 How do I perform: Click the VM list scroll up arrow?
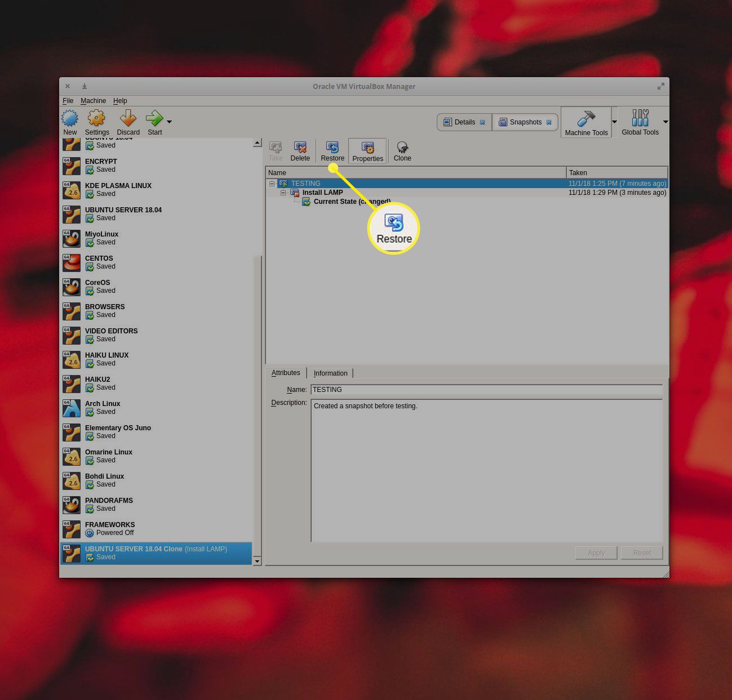point(258,142)
